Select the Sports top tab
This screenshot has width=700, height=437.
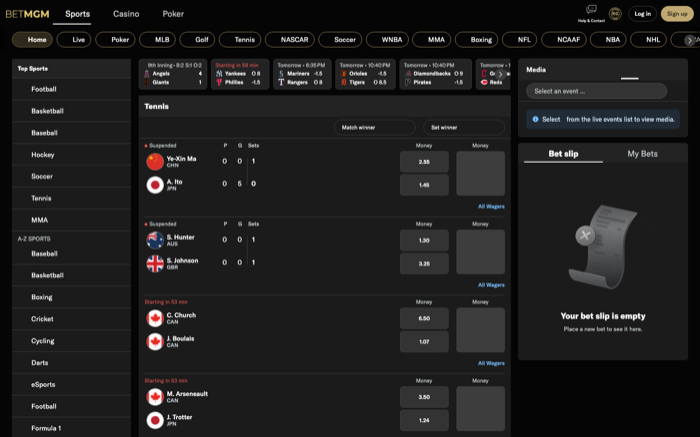tap(77, 14)
